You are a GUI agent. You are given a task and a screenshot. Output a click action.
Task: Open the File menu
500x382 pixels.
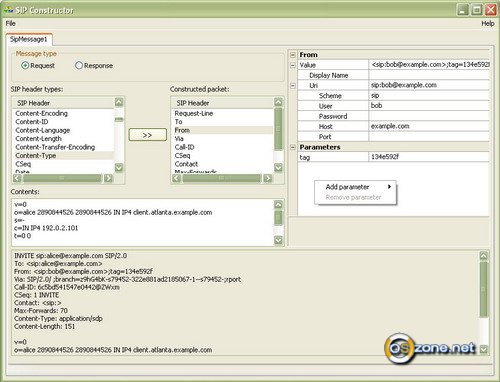click(x=11, y=23)
